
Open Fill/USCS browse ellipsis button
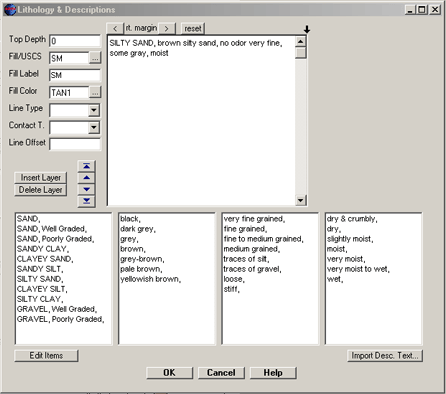tap(95, 58)
